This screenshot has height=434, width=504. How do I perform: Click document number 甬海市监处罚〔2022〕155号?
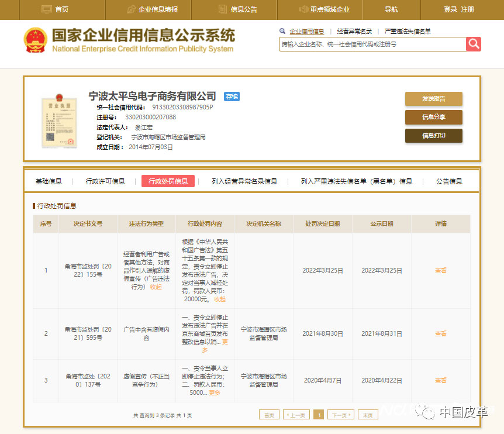pyautogui.click(x=88, y=270)
